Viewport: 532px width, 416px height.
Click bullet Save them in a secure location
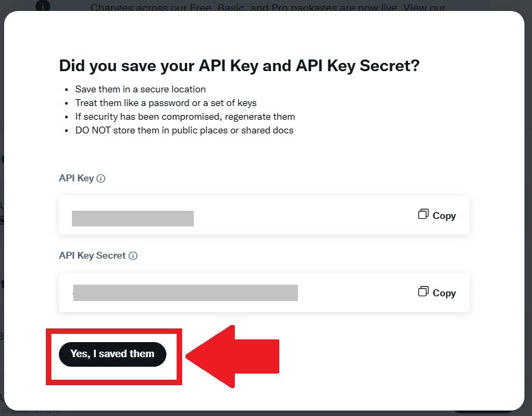point(140,89)
